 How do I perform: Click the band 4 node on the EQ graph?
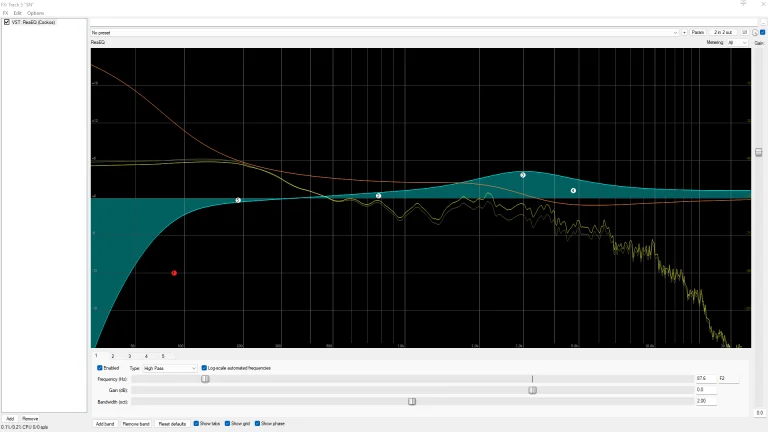click(573, 191)
